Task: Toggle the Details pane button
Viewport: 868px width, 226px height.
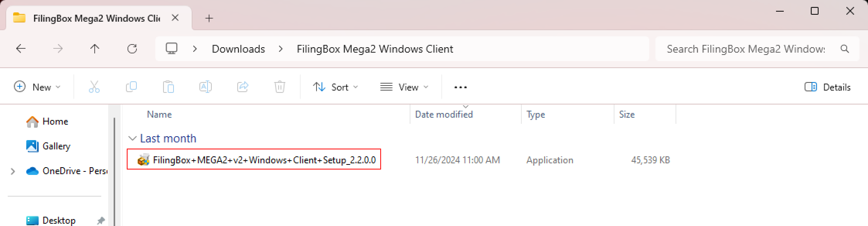Action: click(x=827, y=87)
